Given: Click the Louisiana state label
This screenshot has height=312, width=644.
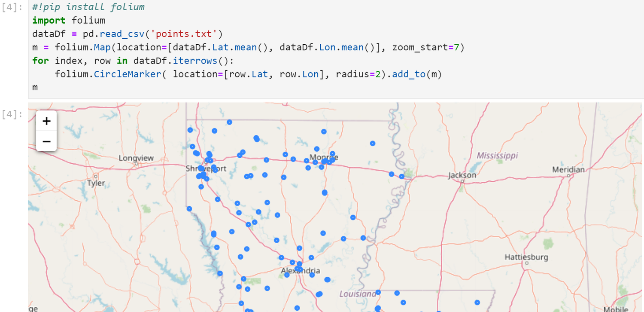Looking at the screenshot, I should [358, 294].
